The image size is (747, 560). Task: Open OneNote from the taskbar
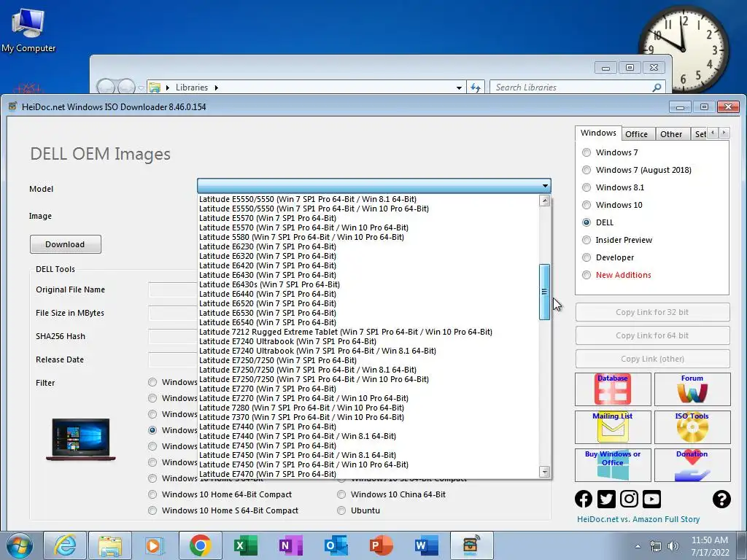point(290,545)
